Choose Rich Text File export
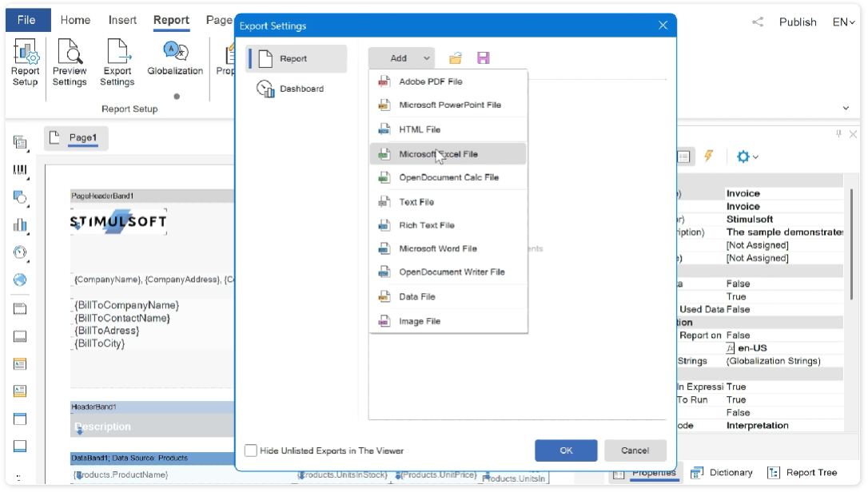Viewport: 868px width, 496px height. 448,225
